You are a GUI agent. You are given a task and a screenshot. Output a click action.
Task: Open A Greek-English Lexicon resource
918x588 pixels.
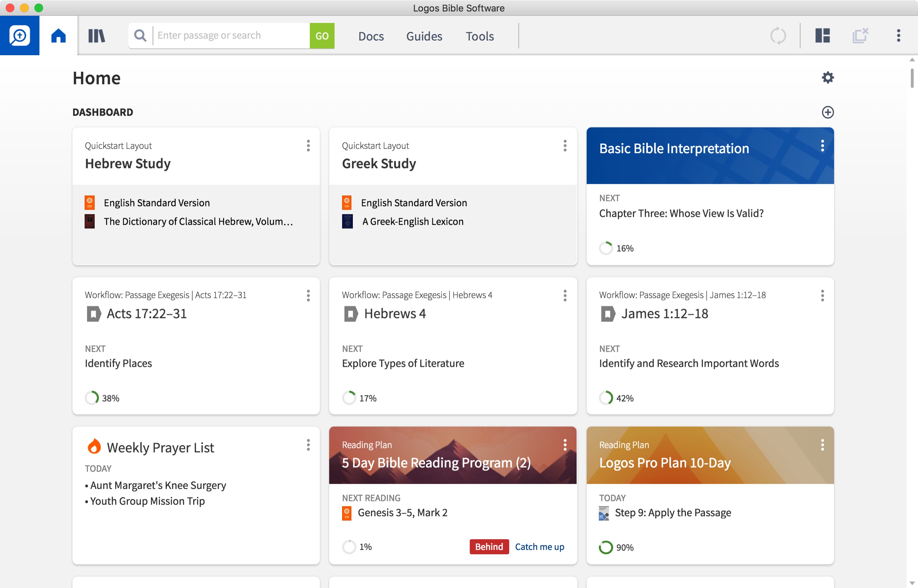click(x=413, y=222)
